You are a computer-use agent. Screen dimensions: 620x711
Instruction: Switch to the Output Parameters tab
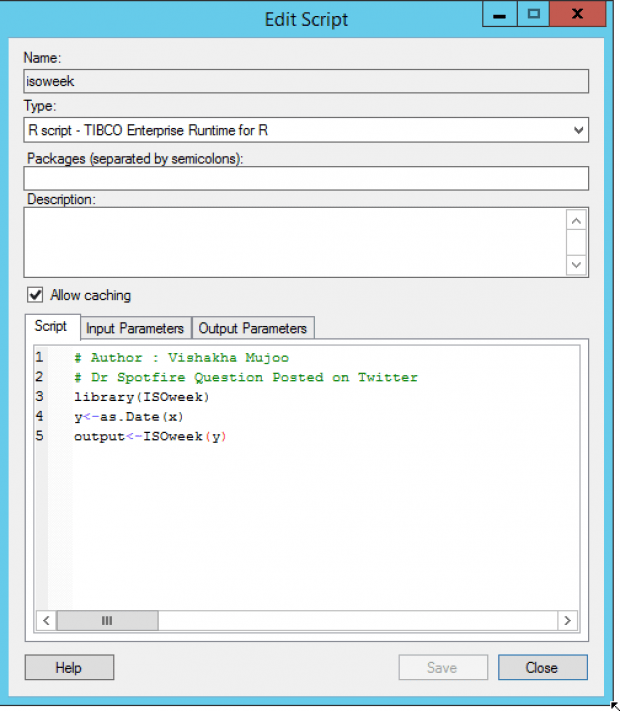coord(253,328)
